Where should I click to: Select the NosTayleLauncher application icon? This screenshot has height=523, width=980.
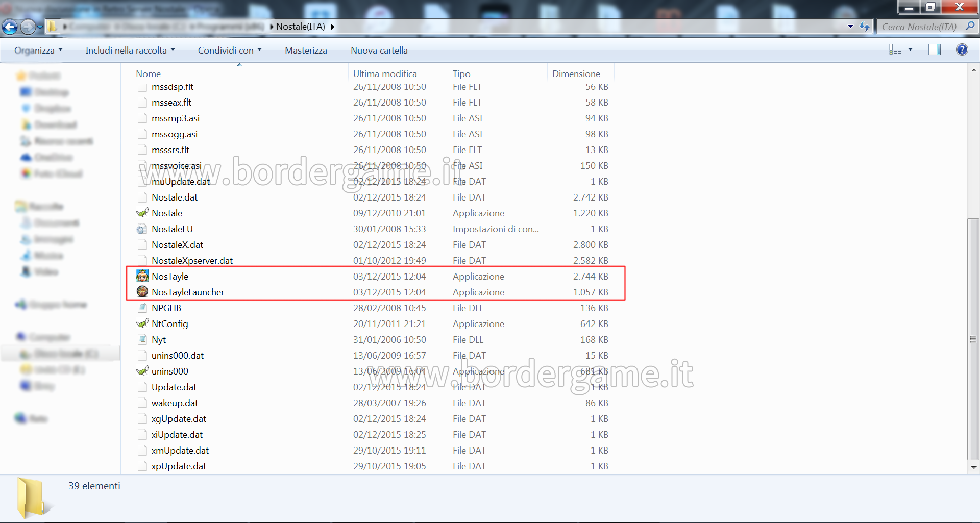[x=142, y=292]
